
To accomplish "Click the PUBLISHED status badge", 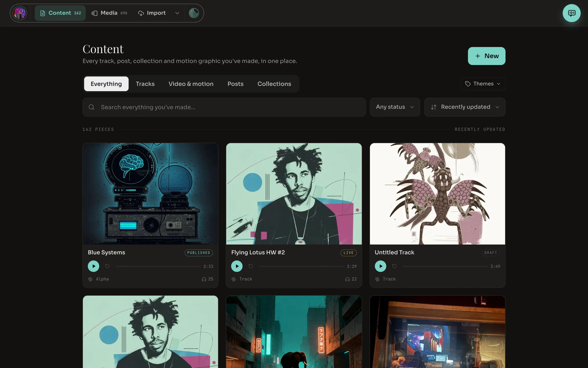I will (198, 253).
